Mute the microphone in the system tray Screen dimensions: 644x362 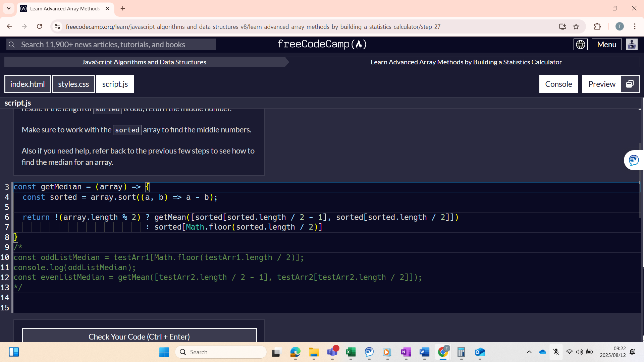pyautogui.click(x=556, y=352)
